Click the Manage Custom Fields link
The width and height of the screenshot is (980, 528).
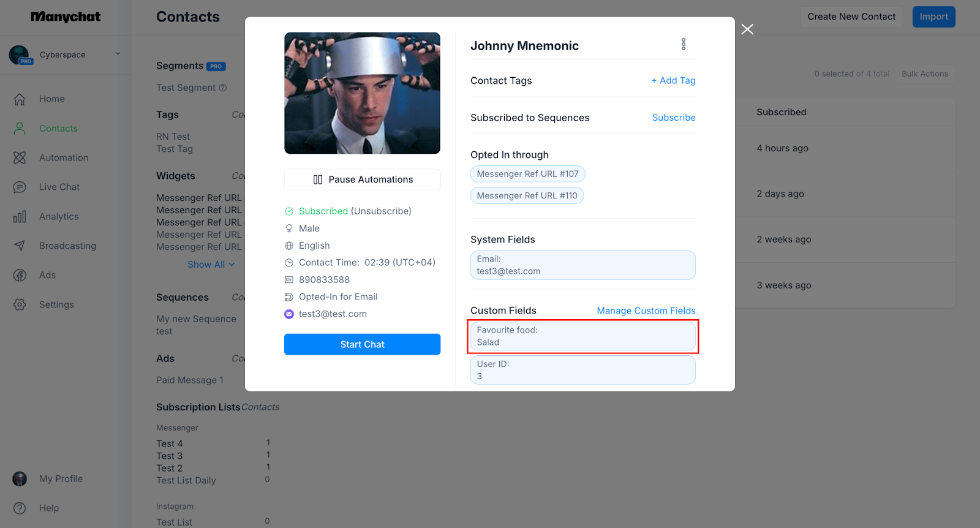[x=646, y=311]
